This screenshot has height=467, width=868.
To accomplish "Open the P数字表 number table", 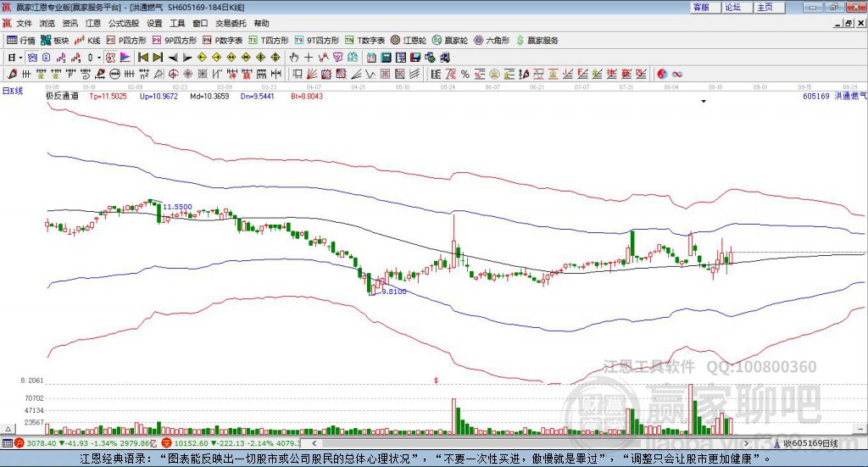I will 223,41.
